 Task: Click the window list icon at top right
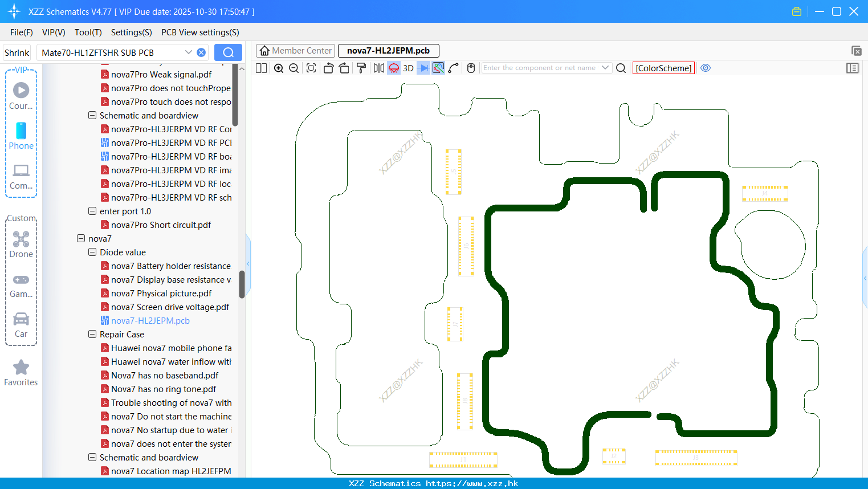coord(856,51)
